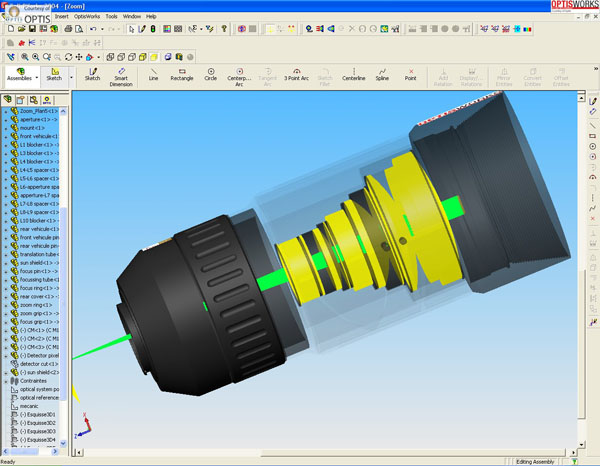The image size is (600, 466).
Task: Click the Help question mark icon
Action: [224, 29]
